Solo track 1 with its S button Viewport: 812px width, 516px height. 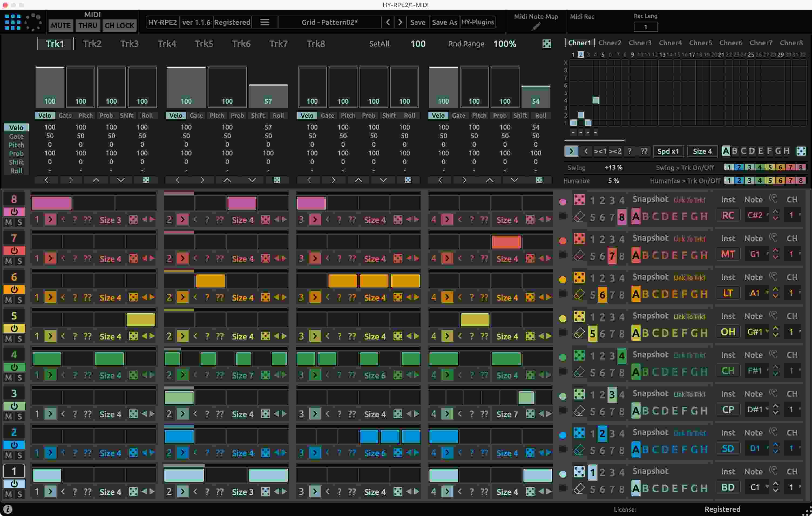[19, 494]
